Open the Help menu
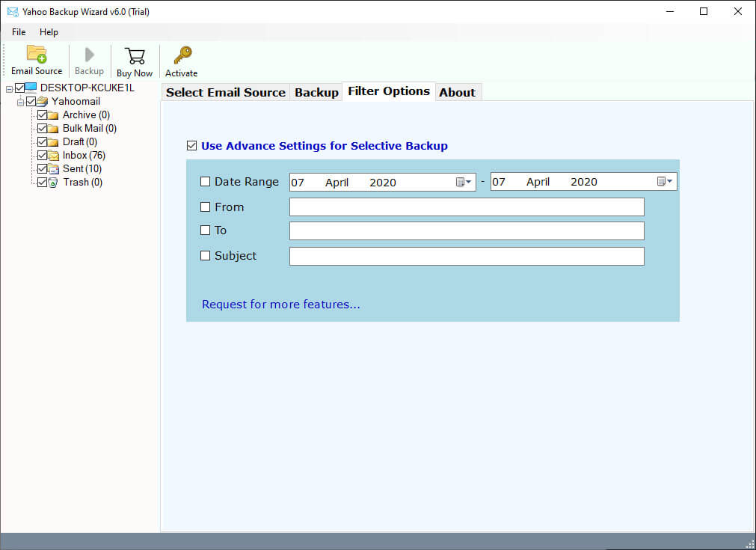The width and height of the screenshot is (756, 550). (49, 32)
